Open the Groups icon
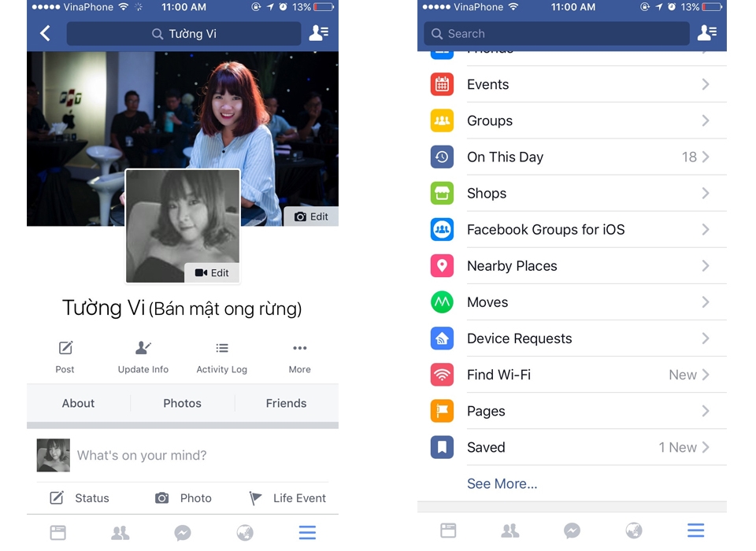756x551 pixels. pos(442,120)
